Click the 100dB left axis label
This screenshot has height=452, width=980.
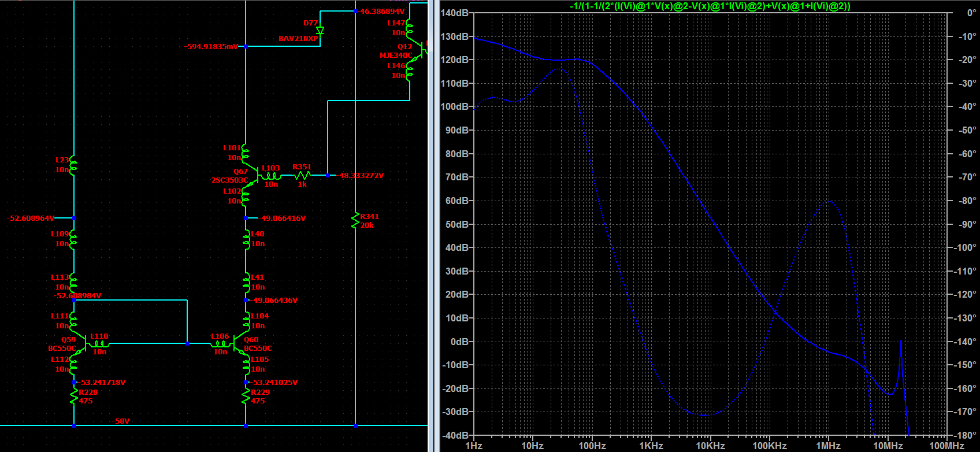[x=454, y=106]
